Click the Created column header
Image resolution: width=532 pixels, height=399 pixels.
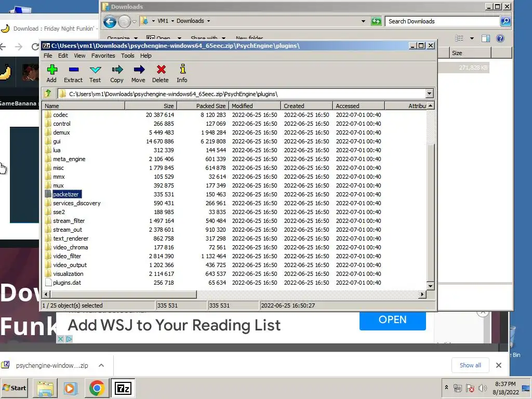(307, 106)
